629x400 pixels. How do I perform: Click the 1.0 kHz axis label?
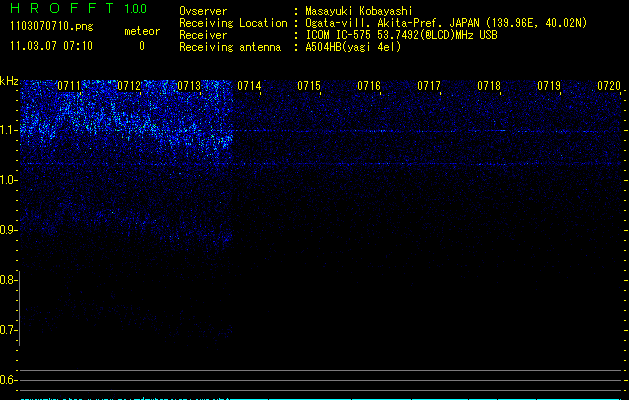[x=9, y=180]
